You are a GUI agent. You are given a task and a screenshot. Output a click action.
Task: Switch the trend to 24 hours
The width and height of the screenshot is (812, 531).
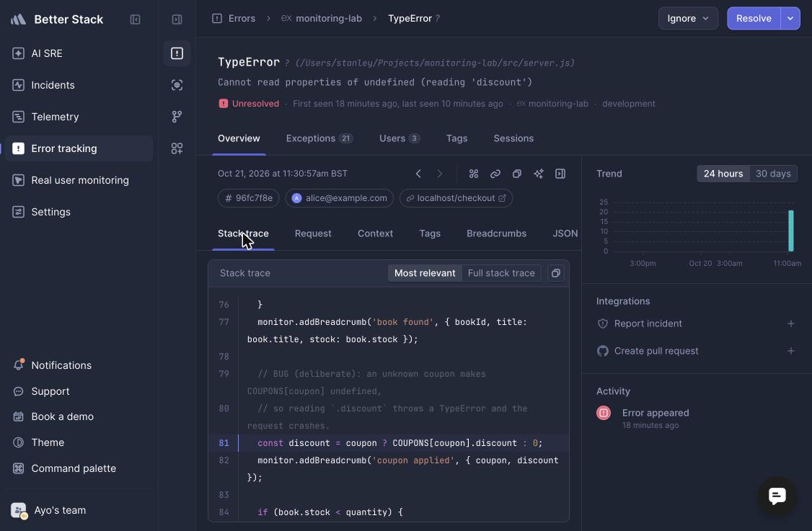[x=723, y=174]
